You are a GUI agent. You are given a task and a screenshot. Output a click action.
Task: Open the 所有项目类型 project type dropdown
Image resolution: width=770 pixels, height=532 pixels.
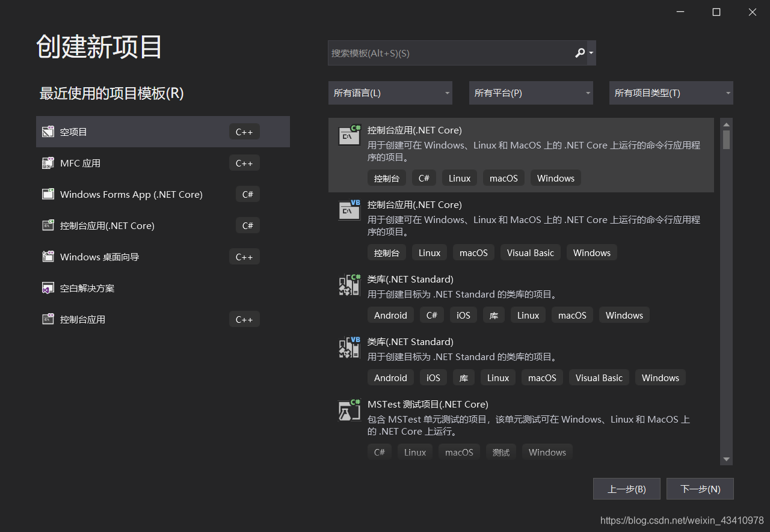pyautogui.click(x=671, y=93)
